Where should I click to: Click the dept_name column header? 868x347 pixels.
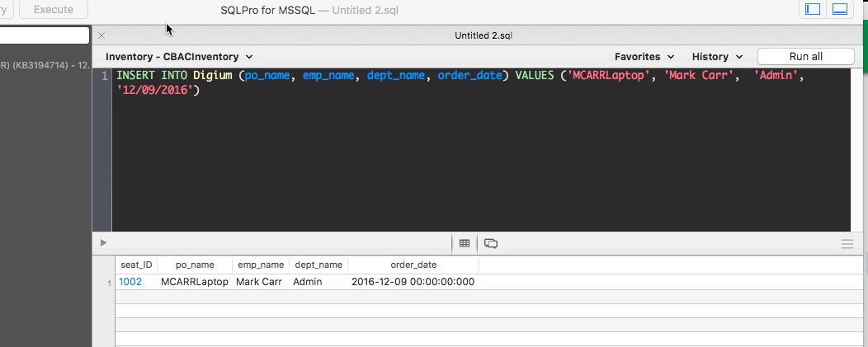(x=318, y=265)
